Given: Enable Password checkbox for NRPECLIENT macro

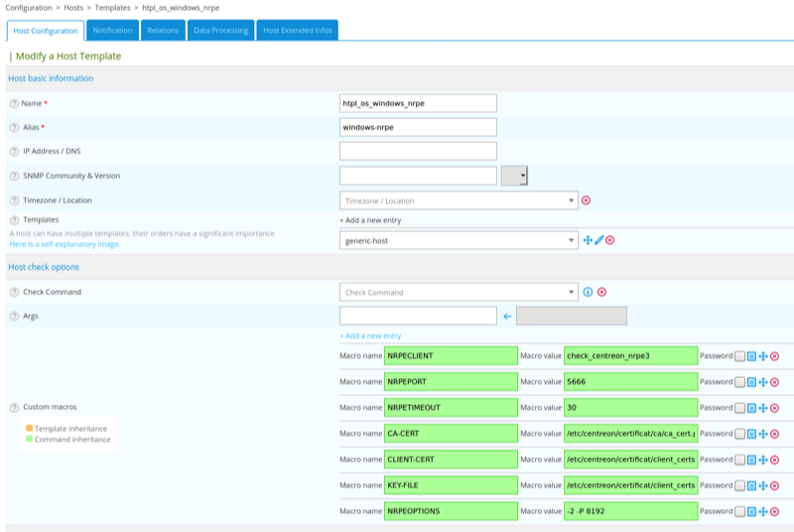Looking at the screenshot, I should pyautogui.click(x=739, y=356).
